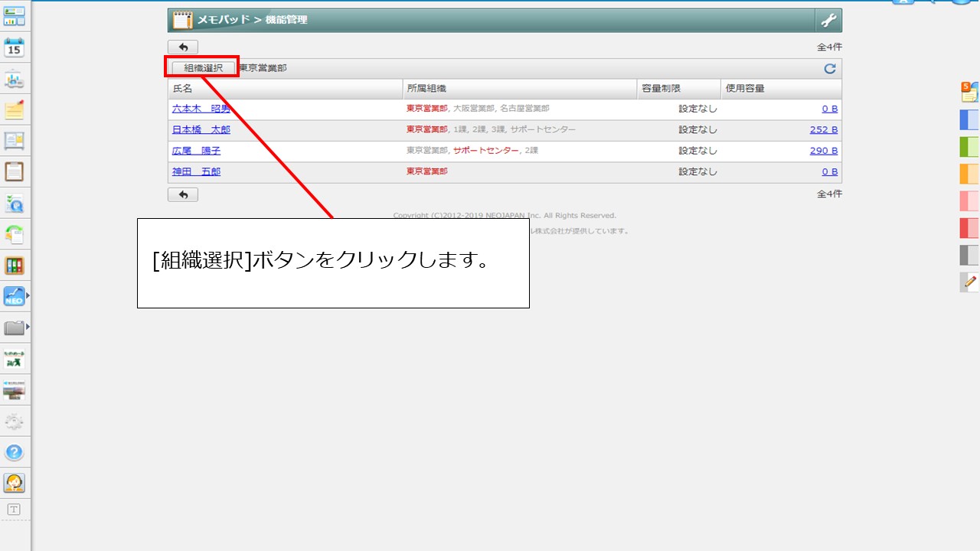The height and width of the screenshot is (551, 980).
Task: Select the orange color sticky tab
Action: pyautogui.click(x=969, y=174)
